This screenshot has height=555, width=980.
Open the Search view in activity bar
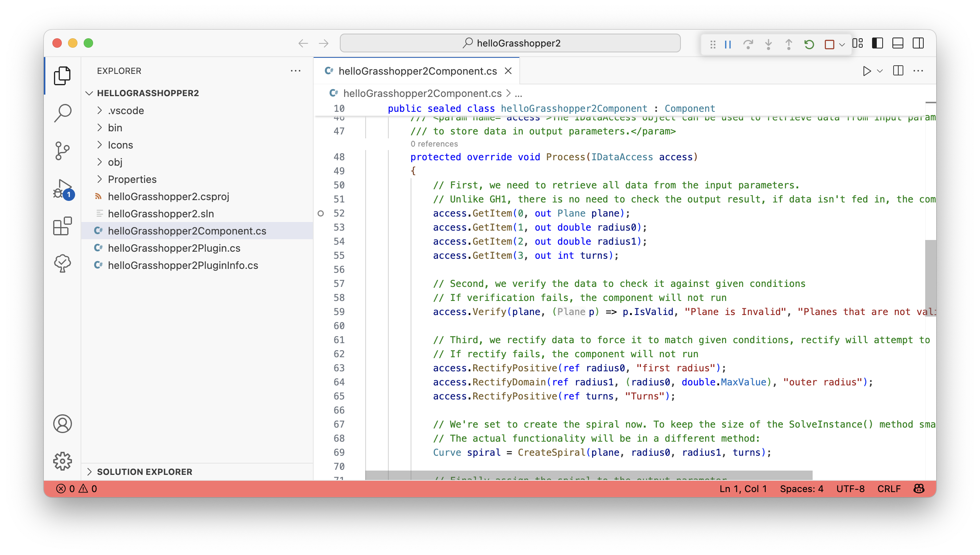[62, 113]
